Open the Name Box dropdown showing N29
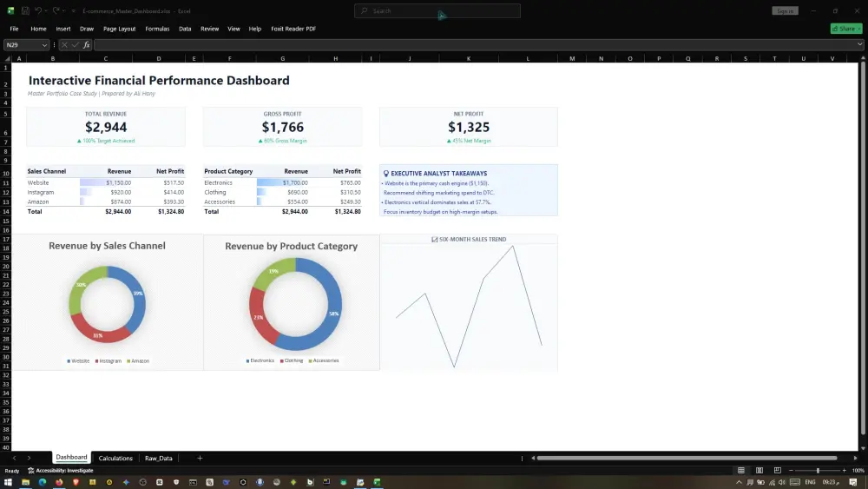This screenshot has width=868, height=489. click(44, 45)
